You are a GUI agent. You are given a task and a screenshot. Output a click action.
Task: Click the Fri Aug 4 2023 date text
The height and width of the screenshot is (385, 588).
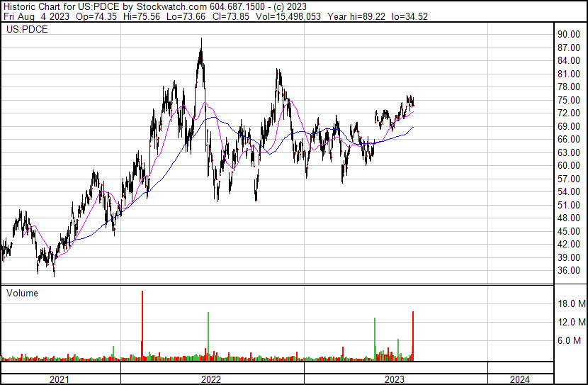click(x=36, y=16)
